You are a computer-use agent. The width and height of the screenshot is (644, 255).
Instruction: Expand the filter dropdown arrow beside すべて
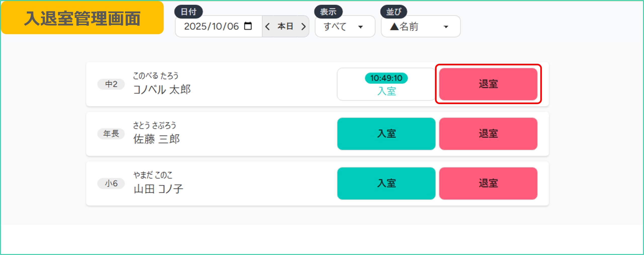pyautogui.click(x=360, y=27)
